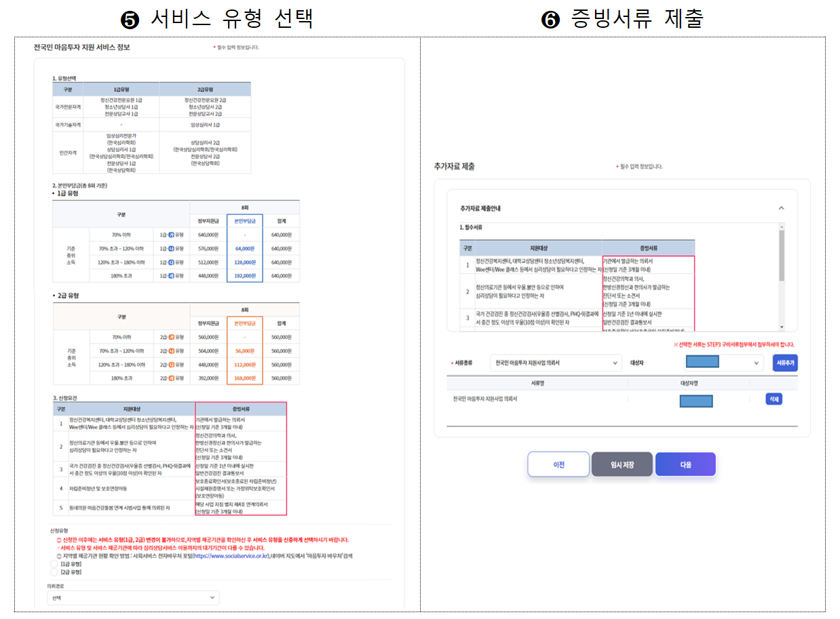Click the 임시 저장 button
The image size is (840, 619).
[622, 465]
